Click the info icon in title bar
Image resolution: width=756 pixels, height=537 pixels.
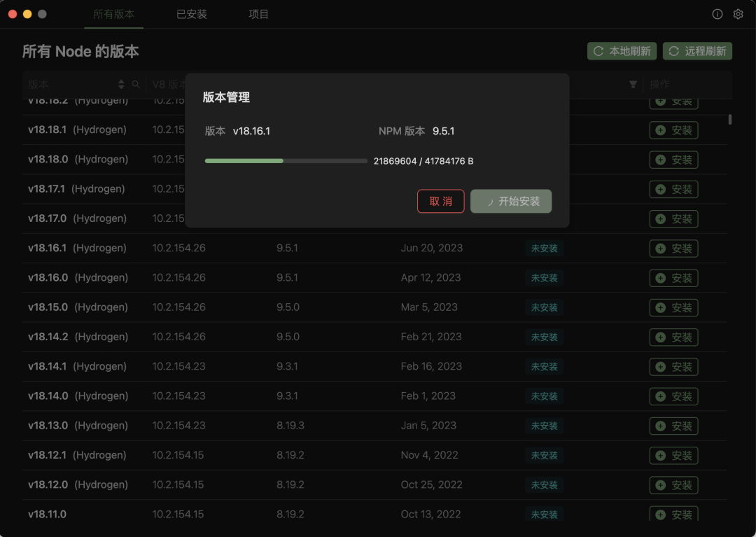(x=717, y=14)
